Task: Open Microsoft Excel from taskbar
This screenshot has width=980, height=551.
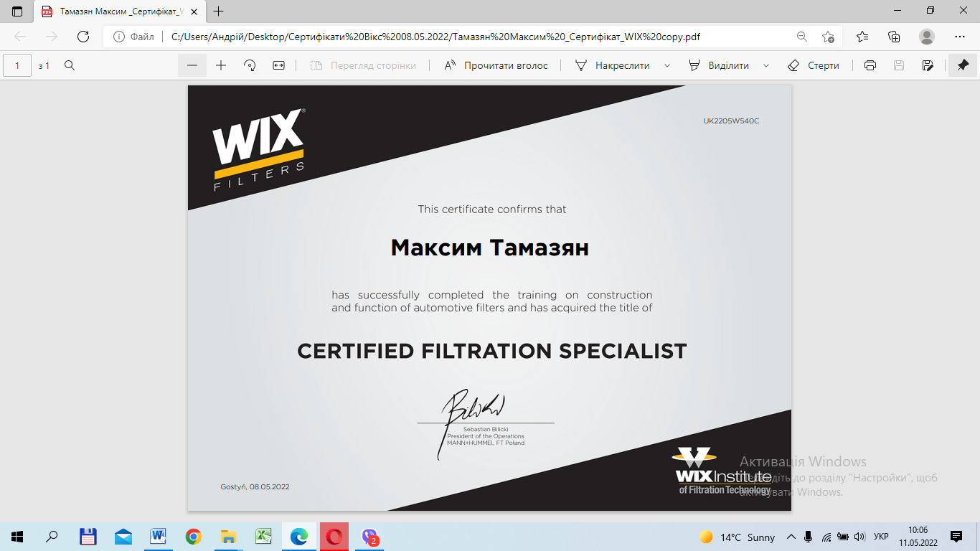Action: [263, 537]
